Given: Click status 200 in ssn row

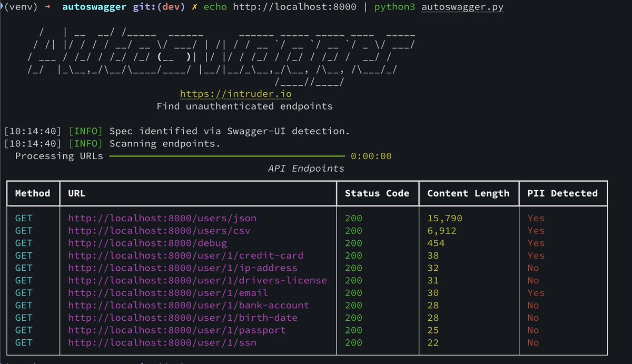Looking at the screenshot, I should click(x=353, y=342).
